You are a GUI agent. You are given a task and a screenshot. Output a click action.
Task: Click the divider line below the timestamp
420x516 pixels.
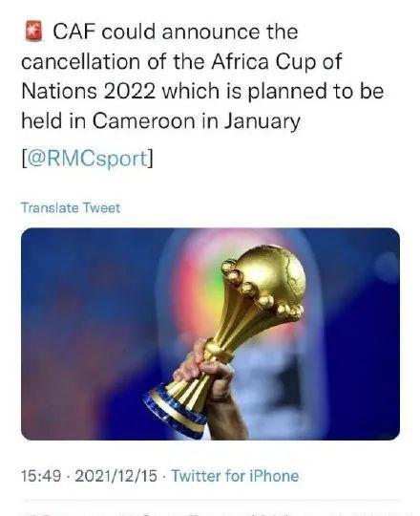pos(210,500)
